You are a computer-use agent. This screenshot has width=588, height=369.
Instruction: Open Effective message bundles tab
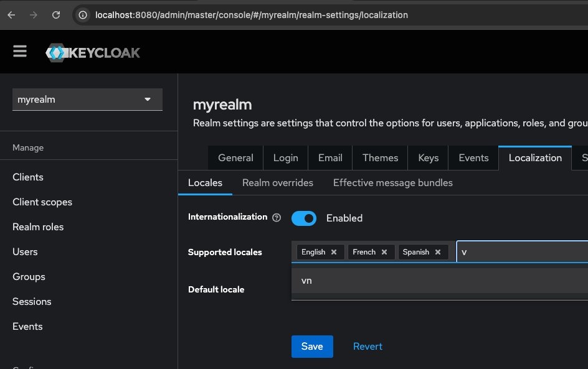coord(392,183)
